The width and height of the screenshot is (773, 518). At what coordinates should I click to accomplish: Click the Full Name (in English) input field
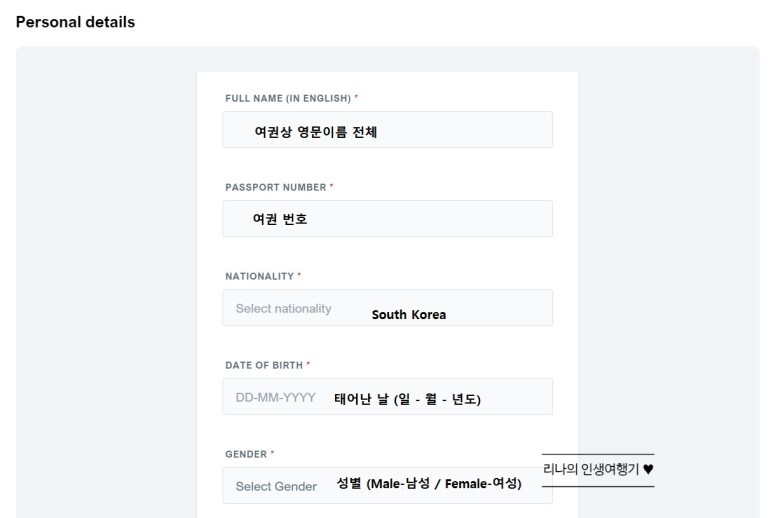tap(387, 130)
